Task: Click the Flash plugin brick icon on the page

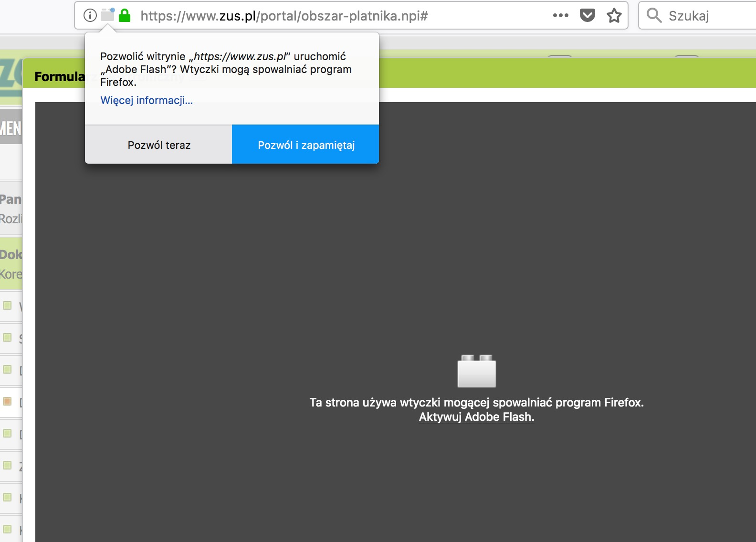Action: pos(477,371)
